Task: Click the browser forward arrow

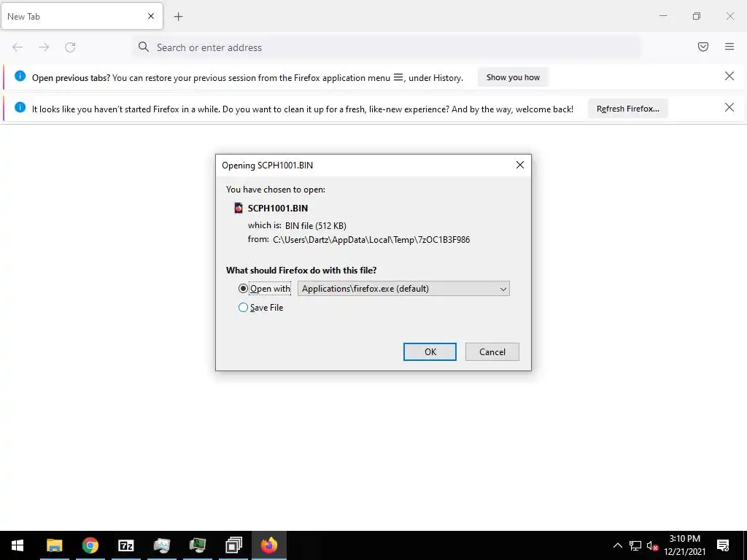Action: tap(44, 47)
